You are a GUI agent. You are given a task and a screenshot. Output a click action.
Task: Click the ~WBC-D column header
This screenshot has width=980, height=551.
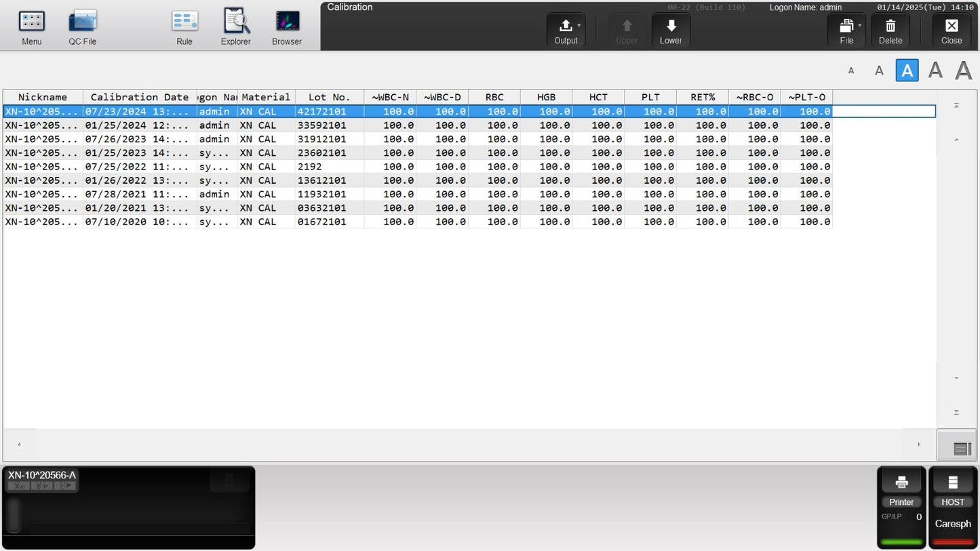[442, 97]
